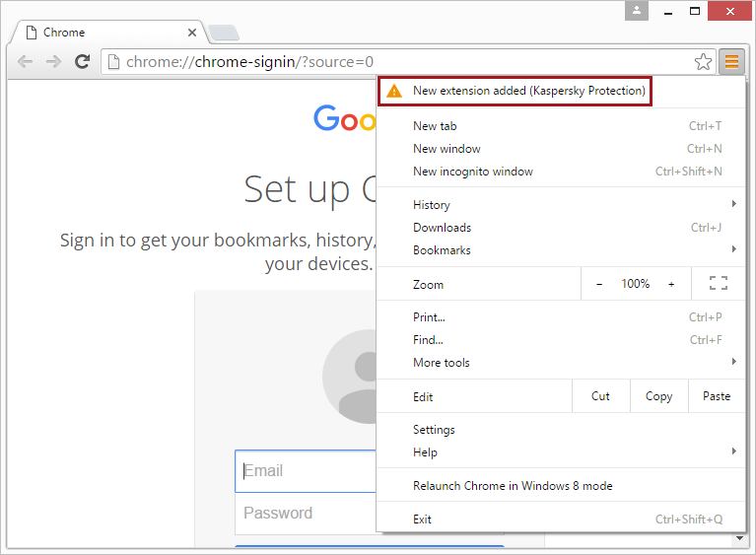756x555 pixels.
Task: Expand the History submenu
Action: click(560, 204)
